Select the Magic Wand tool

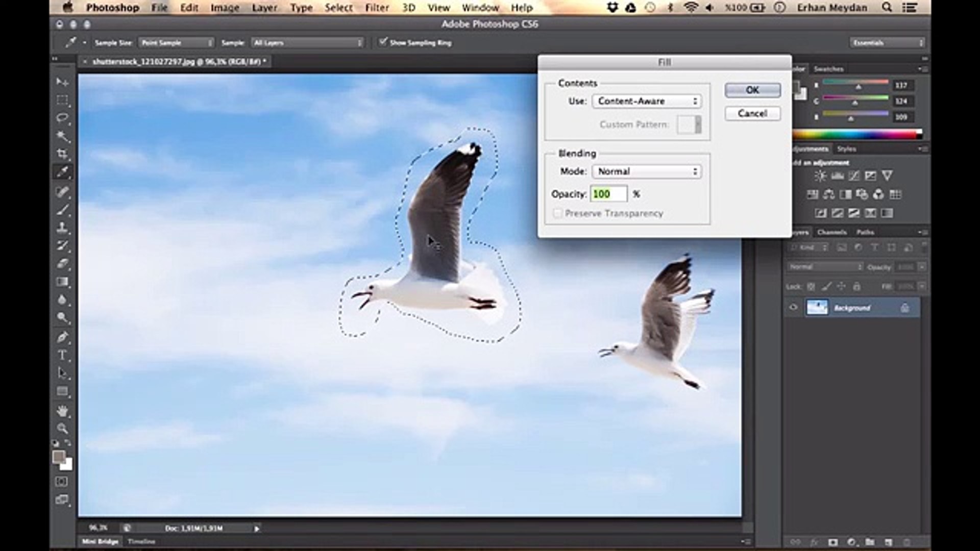pyautogui.click(x=62, y=136)
